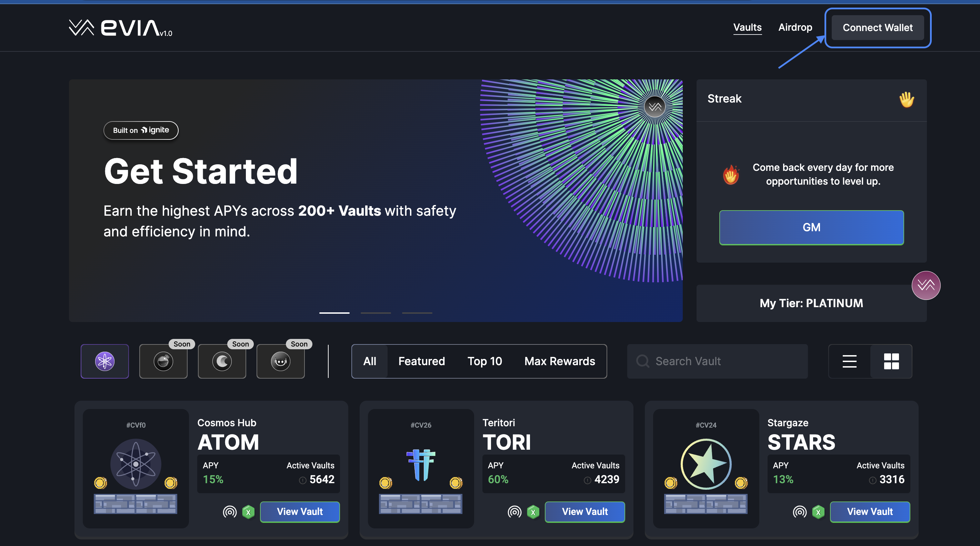Image resolution: width=980 pixels, height=546 pixels.
Task: Switch to list view layout
Action: [849, 361]
